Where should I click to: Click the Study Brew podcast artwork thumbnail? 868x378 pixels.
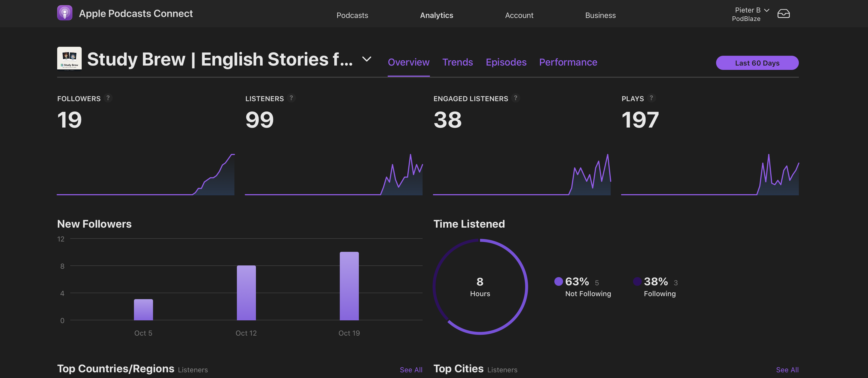[69, 58]
